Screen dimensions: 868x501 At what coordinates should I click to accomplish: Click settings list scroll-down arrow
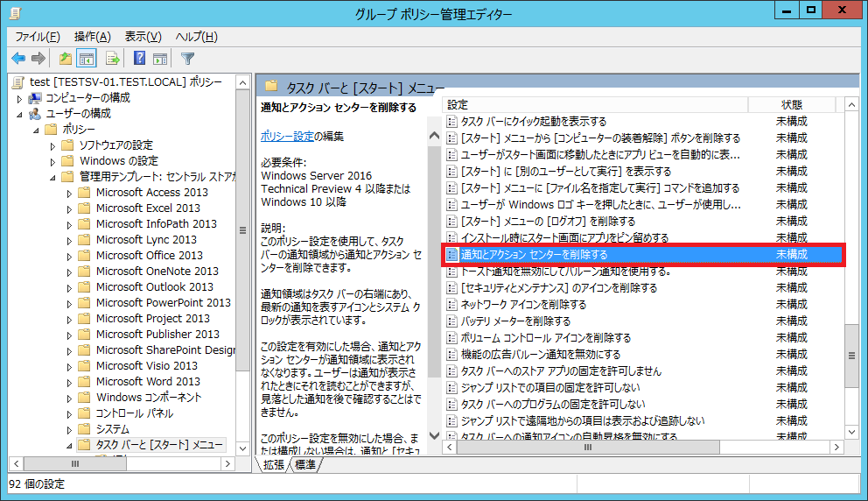[851, 432]
